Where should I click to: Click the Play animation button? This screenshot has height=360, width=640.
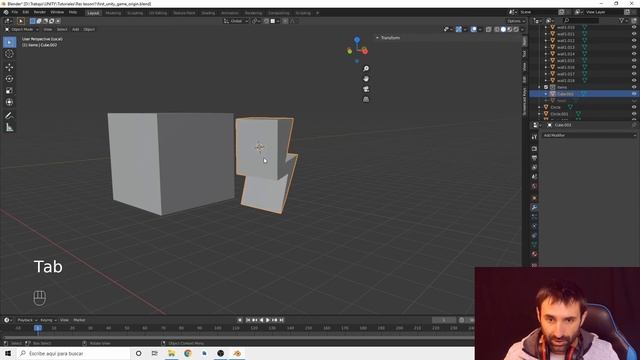(x=268, y=320)
